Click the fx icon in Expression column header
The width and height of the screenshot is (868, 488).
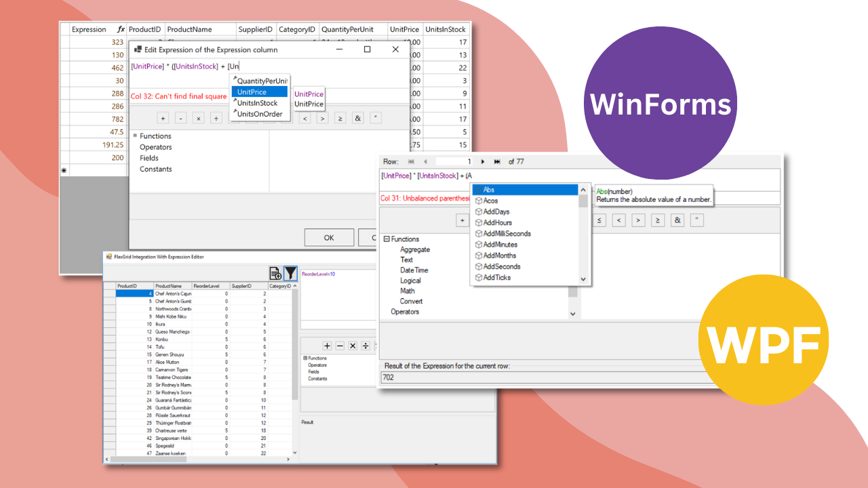[x=121, y=30]
